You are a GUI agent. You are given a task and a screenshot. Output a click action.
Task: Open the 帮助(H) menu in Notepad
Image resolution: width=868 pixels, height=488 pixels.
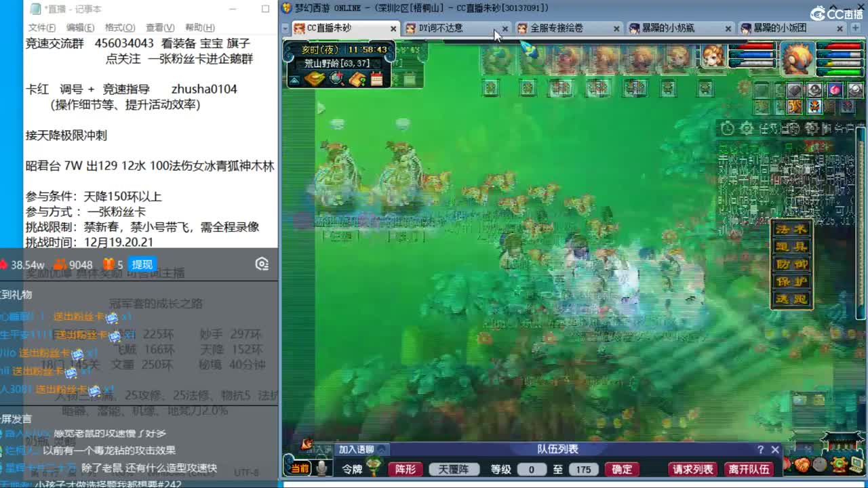(200, 28)
